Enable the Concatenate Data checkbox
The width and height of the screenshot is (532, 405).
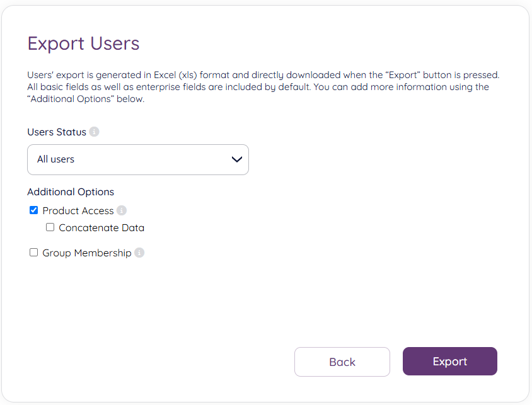pos(50,227)
